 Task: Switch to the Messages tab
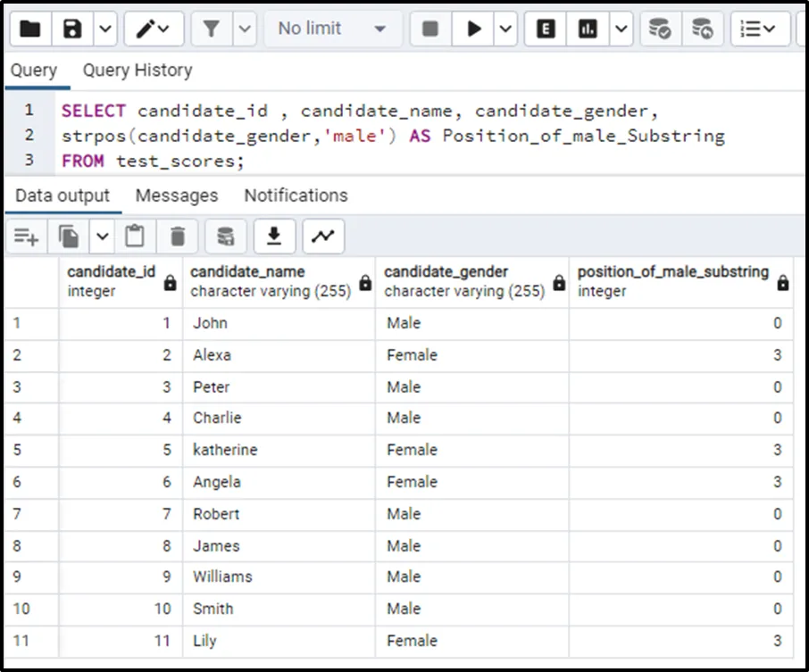point(177,195)
